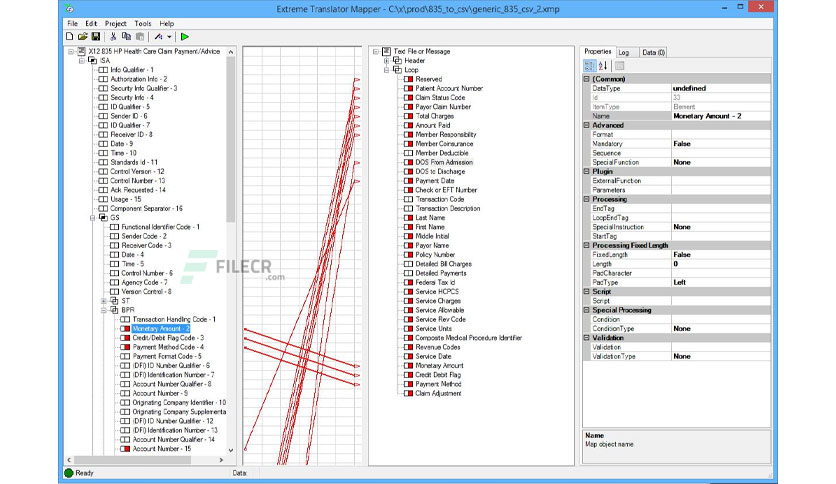The image size is (836, 484).
Task: Click the icon next to Member Deductible
Action: [x=408, y=153]
